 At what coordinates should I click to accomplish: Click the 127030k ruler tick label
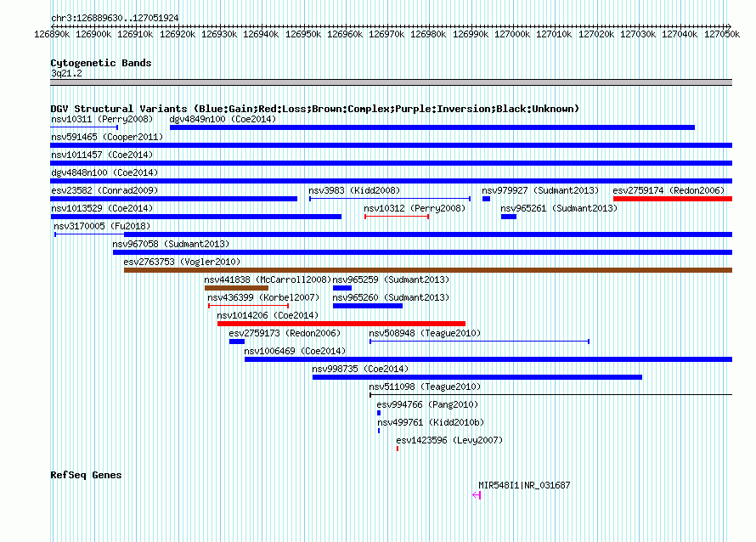tap(637, 34)
